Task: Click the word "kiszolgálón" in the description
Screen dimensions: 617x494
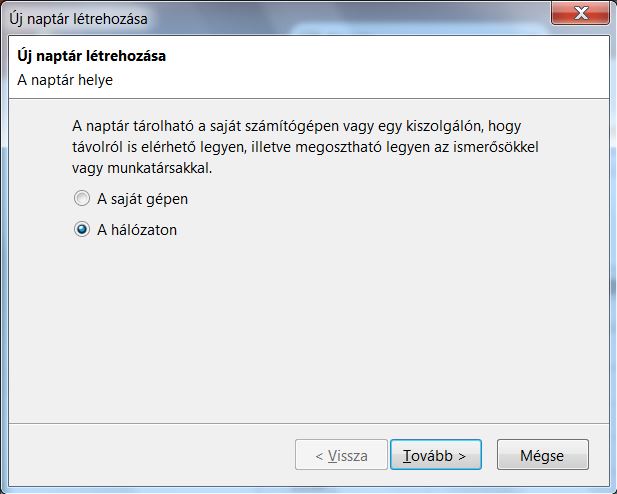Action: (x=479, y=127)
